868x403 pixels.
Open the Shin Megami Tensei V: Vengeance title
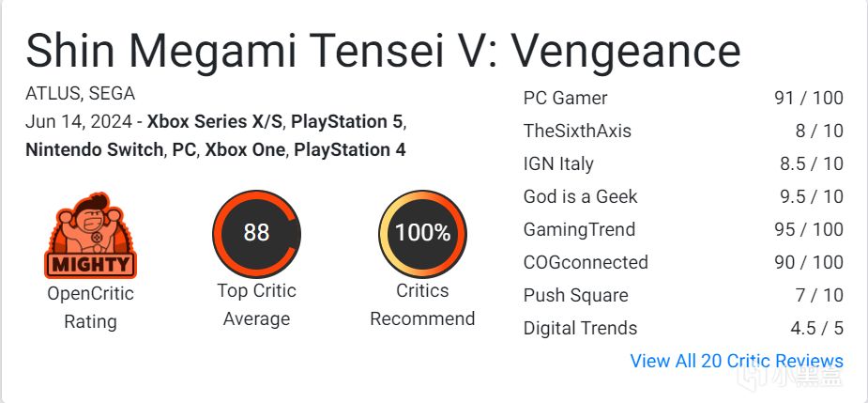point(383,51)
